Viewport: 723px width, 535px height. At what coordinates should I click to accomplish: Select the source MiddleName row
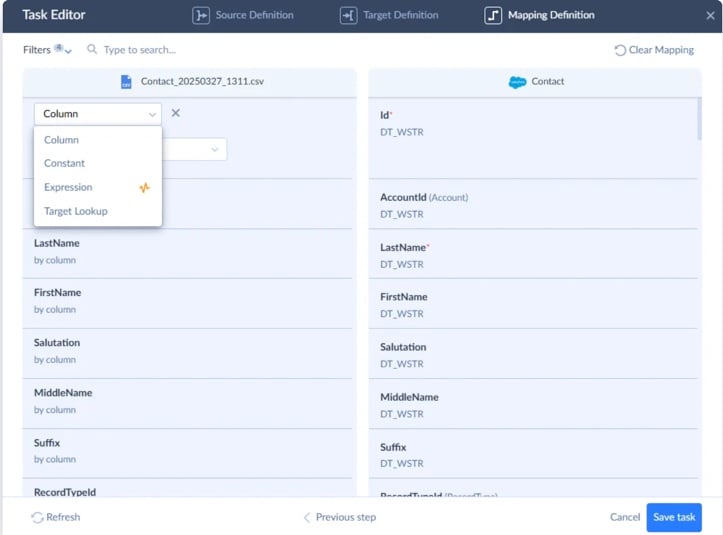point(187,403)
